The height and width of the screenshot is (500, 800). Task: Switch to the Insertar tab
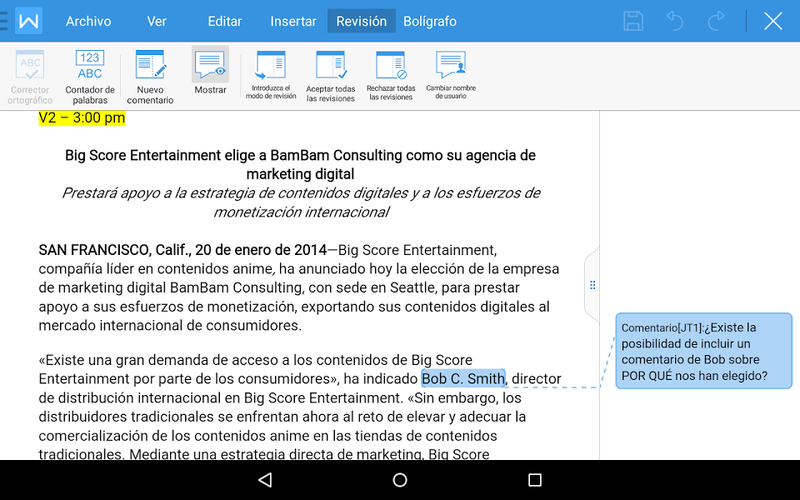pos(293,21)
